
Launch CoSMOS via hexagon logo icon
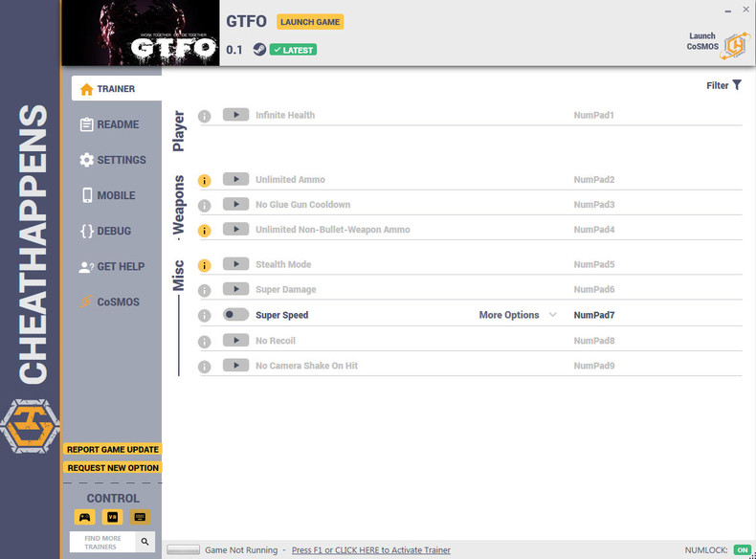tap(735, 46)
